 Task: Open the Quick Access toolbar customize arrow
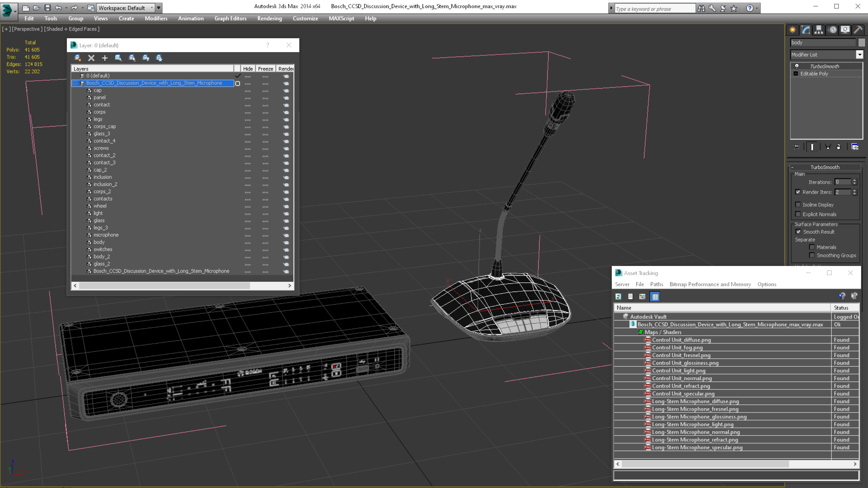(x=159, y=8)
